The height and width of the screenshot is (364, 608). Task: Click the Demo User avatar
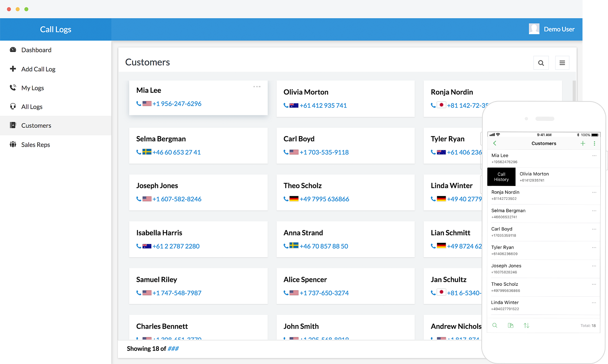[534, 29]
